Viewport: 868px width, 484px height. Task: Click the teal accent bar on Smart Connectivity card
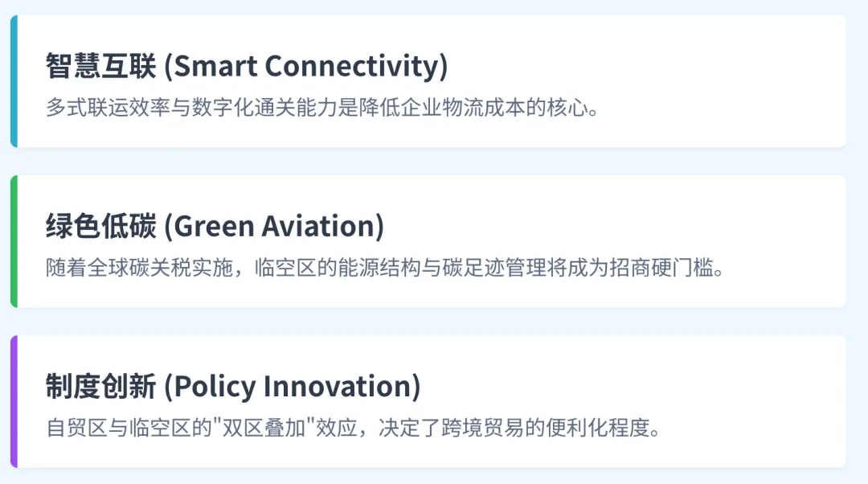[x=14, y=81]
